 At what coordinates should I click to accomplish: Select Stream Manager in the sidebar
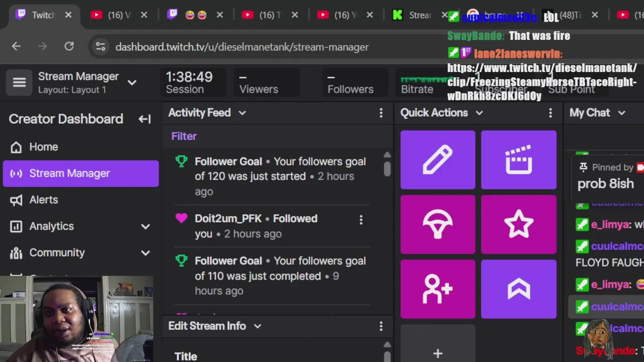[x=80, y=173]
